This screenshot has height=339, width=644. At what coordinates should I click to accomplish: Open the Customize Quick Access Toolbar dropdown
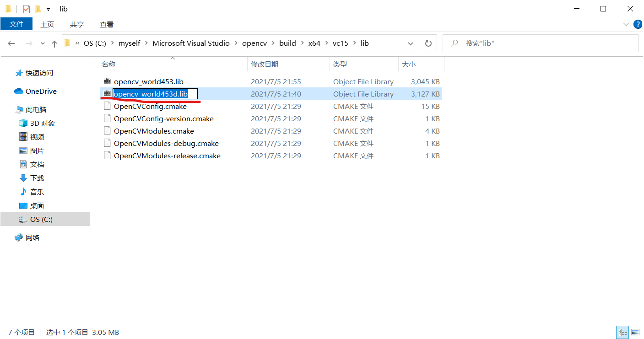click(48, 9)
